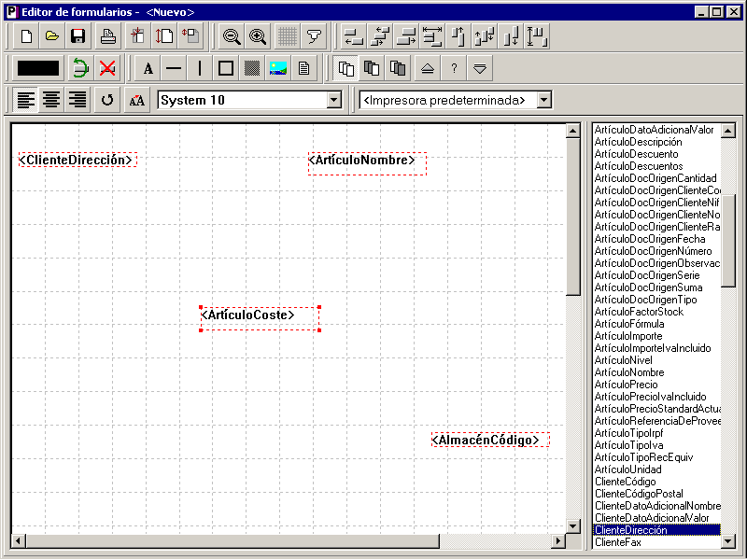
Task: Click the black color swatch
Action: (x=38, y=68)
